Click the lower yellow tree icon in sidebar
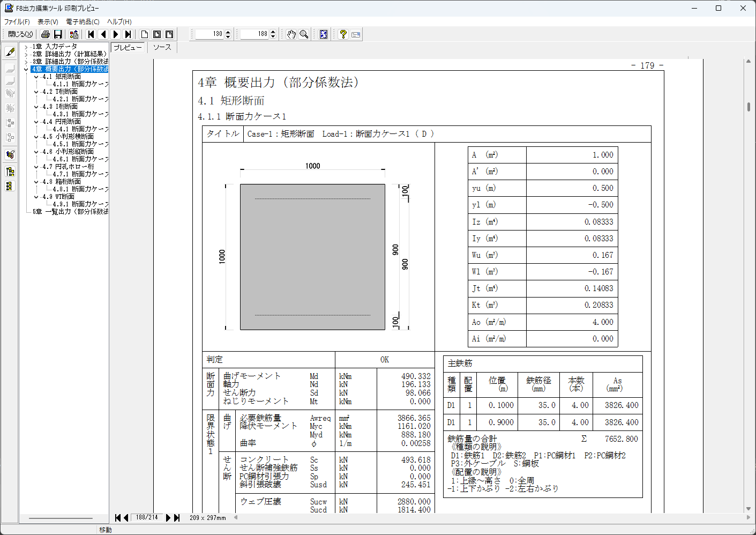This screenshot has width=756, height=535. [10, 186]
